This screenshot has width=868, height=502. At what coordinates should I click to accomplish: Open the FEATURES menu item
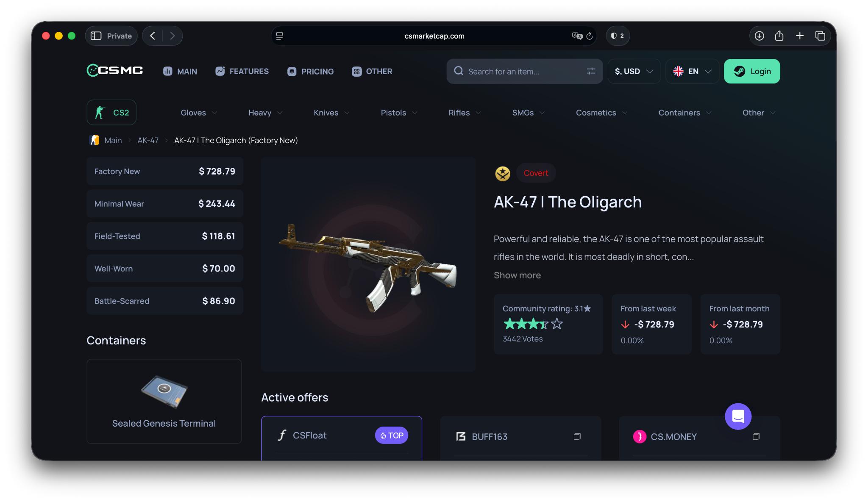(x=242, y=71)
